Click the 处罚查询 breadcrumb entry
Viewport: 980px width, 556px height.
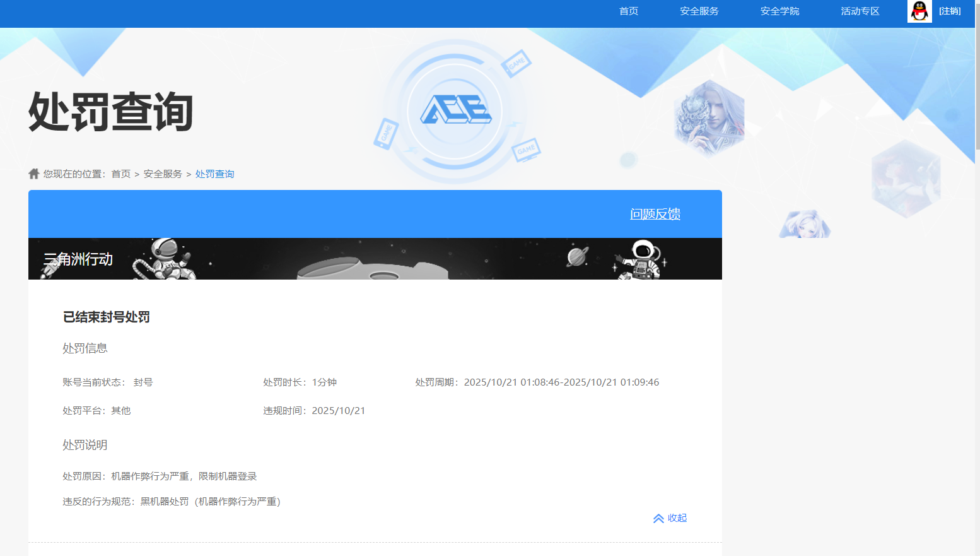tap(214, 174)
